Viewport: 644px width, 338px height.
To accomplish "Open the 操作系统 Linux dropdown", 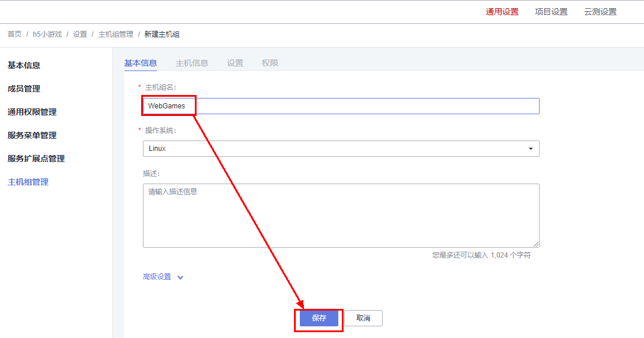I will coord(341,149).
